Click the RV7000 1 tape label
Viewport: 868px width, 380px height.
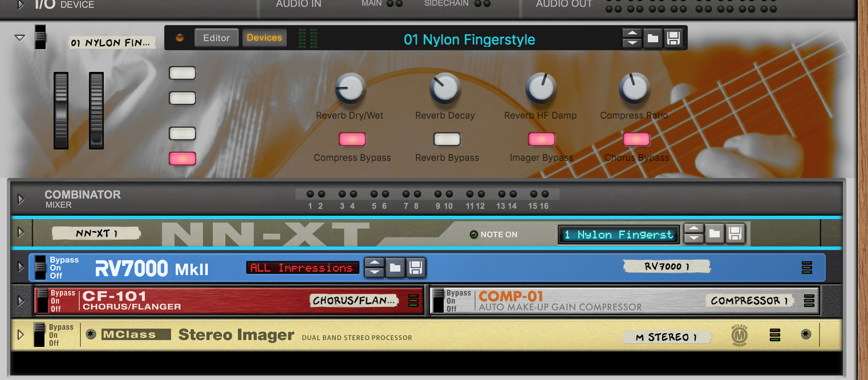[667, 266]
